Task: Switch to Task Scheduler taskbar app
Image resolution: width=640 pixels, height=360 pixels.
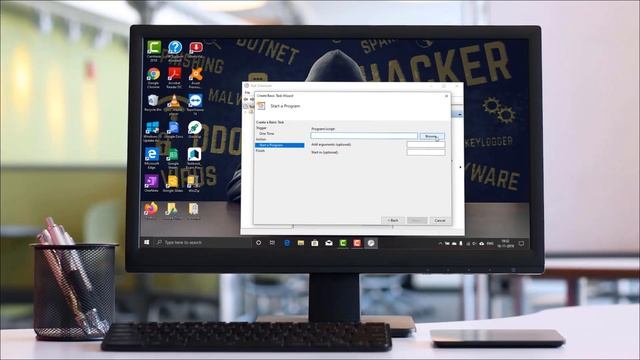Action: point(371,243)
